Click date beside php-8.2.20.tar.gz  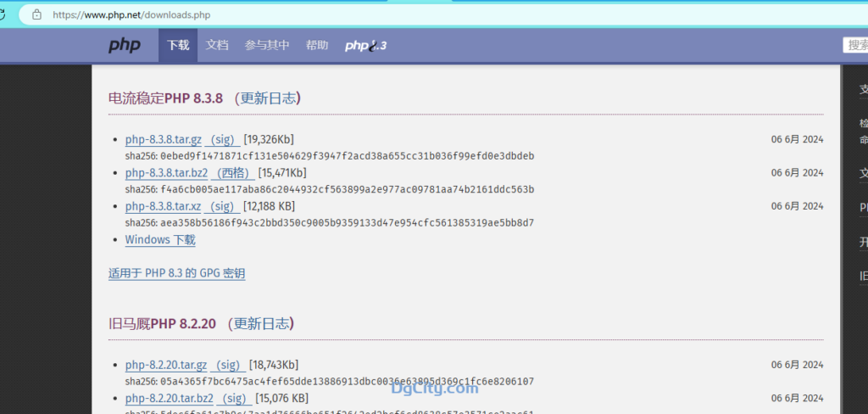(797, 365)
